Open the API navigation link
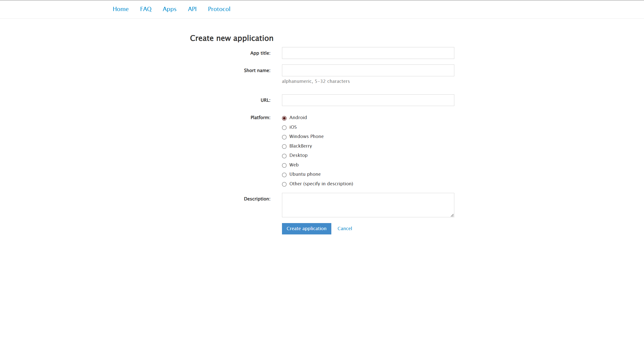Screen dimensions: 644x352 (192, 9)
